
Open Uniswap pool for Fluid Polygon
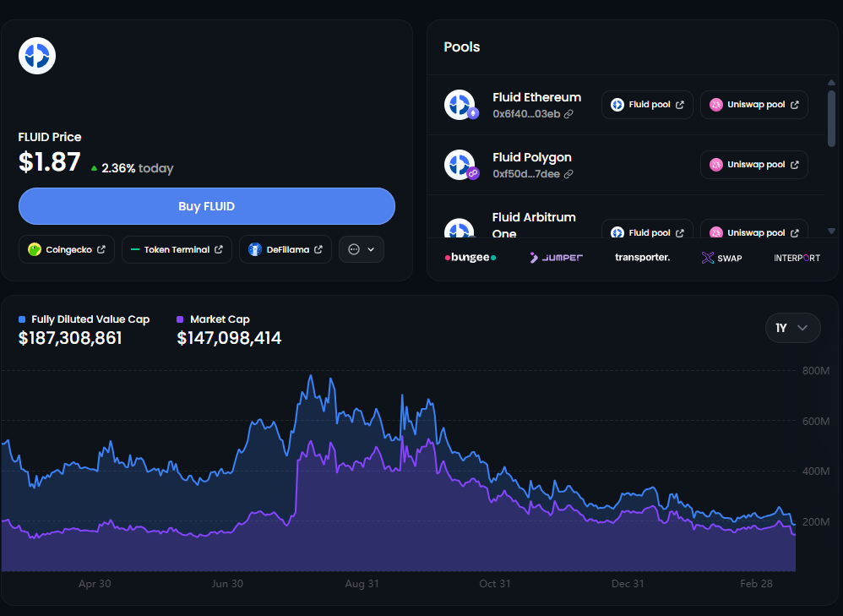[x=753, y=165]
